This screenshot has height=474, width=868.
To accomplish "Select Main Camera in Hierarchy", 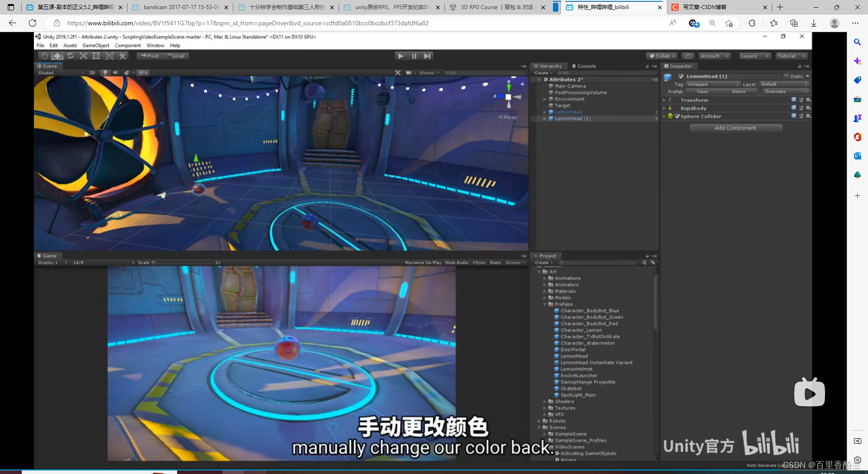I will point(570,86).
